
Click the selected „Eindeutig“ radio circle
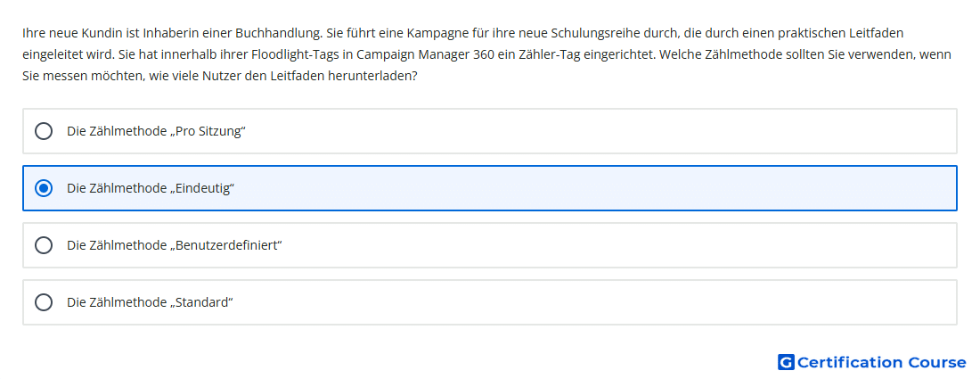(43, 188)
